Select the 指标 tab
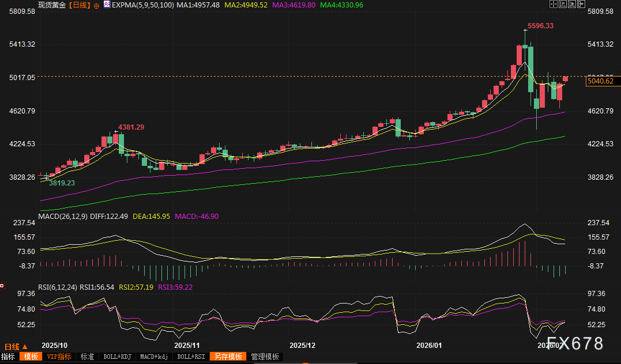This screenshot has height=364, width=621. (x=8, y=357)
